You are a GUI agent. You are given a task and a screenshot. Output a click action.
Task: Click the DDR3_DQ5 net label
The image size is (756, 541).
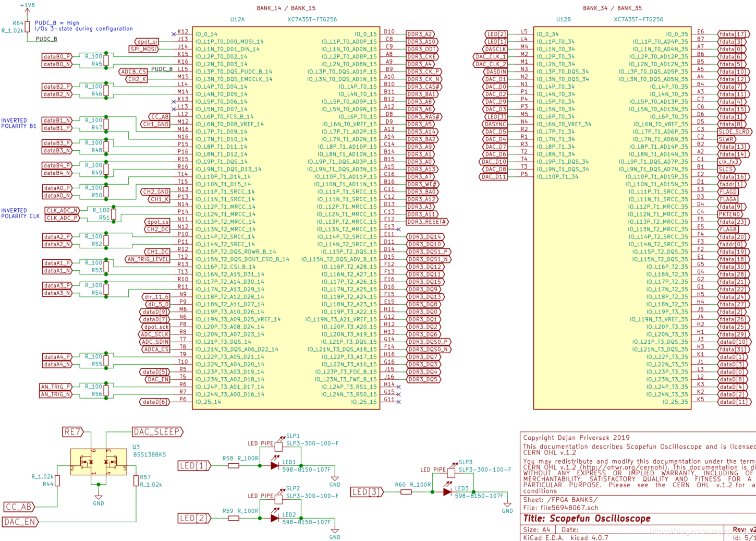[424, 379]
